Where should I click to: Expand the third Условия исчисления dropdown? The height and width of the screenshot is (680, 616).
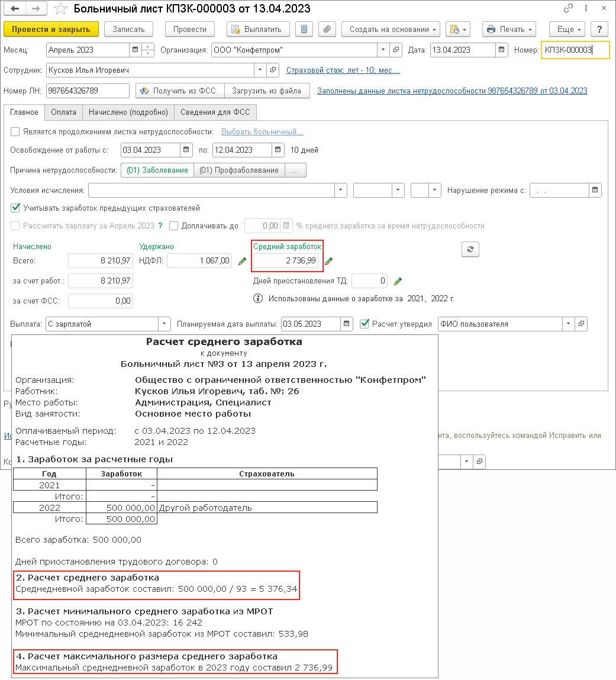pyautogui.click(x=435, y=190)
